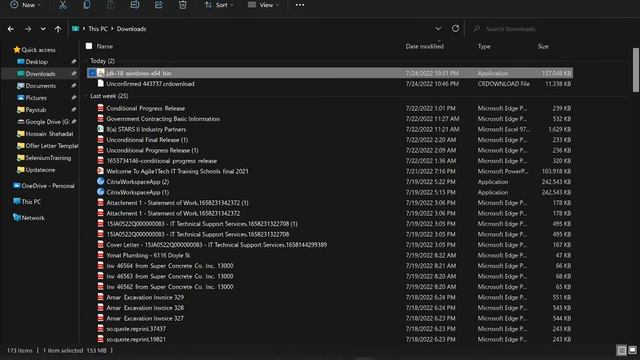The height and width of the screenshot is (360, 640).
Task: Select Unconfirmed 443737.crdownload file
Action: click(150, 84)
